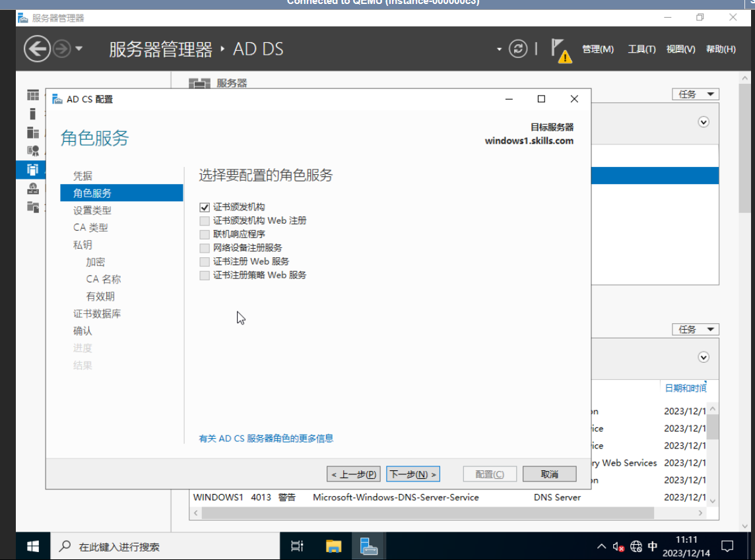
Task: Open notifications flag with warning icon
Action: pyautogui.click(x=560, y=50)
